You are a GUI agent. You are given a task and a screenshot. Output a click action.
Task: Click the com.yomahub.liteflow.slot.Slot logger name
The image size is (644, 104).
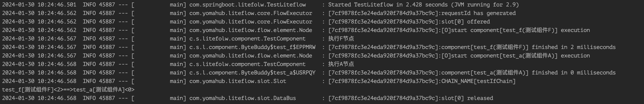pyautogui.click(x=238, y=81)
